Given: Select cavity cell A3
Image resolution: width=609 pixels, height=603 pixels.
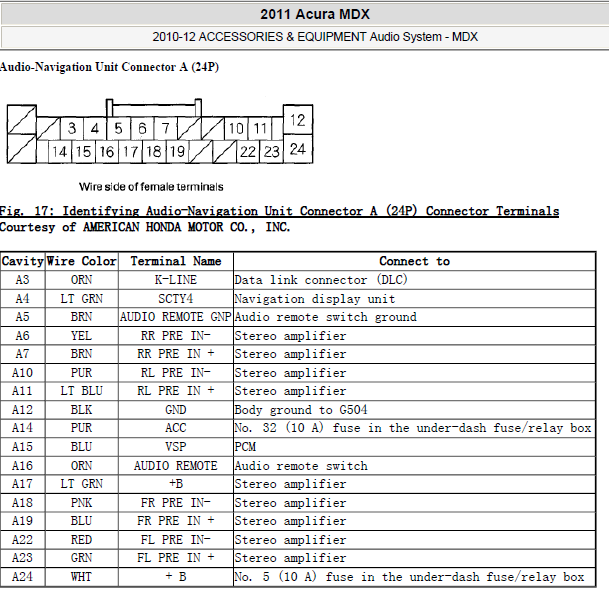Looking at the screenshot, I should [23, 280].
